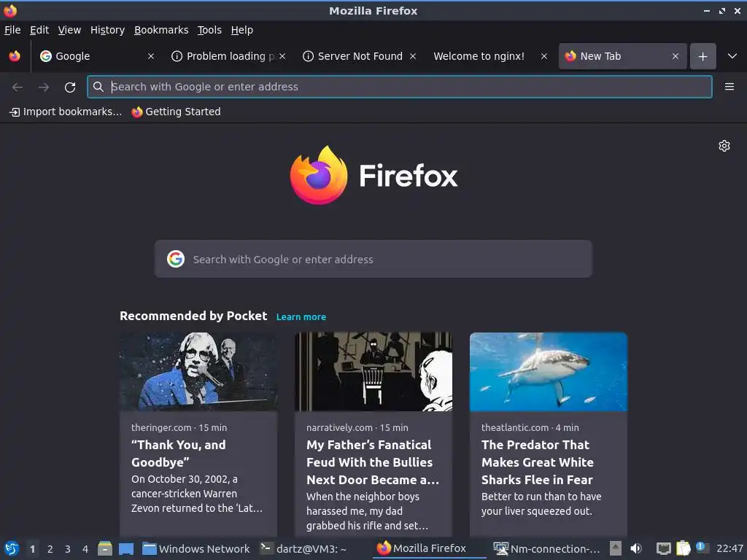Click theringer.com source text
Viewport: 747px width, 560px height.
161,427
